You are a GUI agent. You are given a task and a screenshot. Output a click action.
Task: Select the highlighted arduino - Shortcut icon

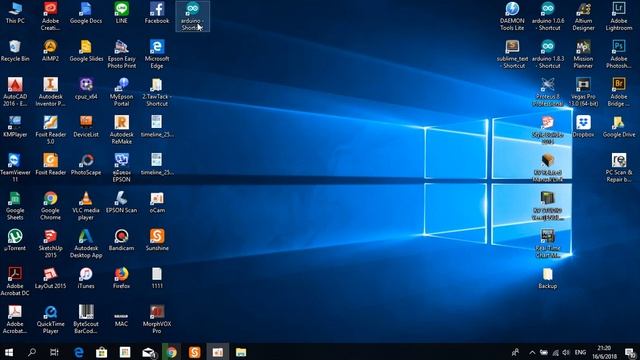coord(192,16)
